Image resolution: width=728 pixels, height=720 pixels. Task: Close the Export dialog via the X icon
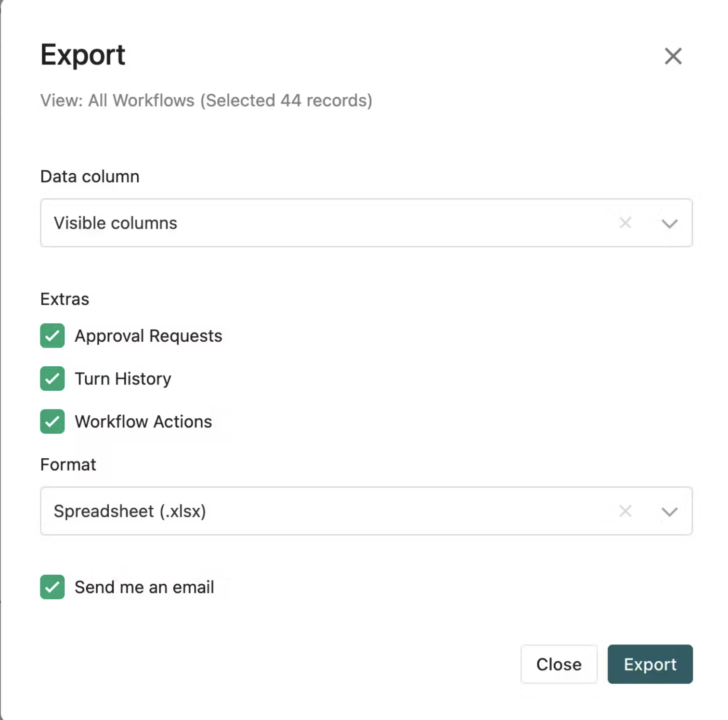[673, 56]
